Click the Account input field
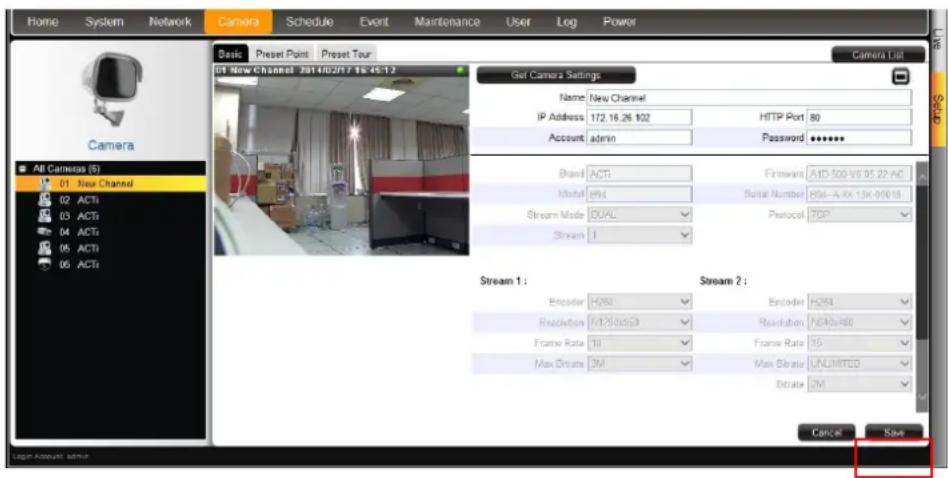 [x=639, y=138]
